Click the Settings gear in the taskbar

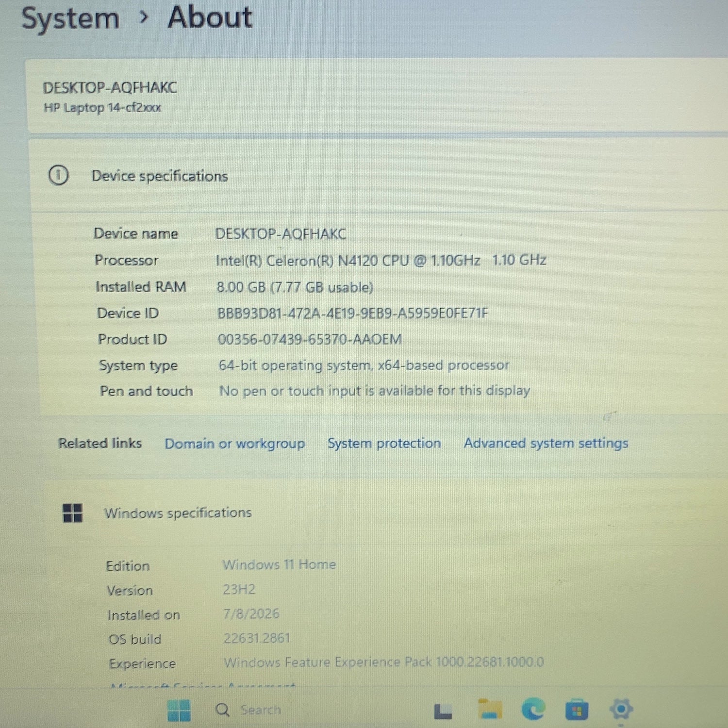621,709
